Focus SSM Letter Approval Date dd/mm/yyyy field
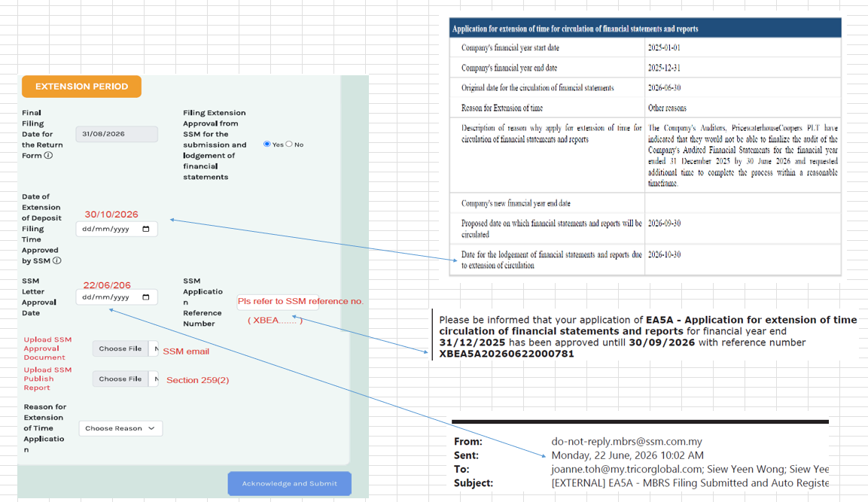 point(117,297)
